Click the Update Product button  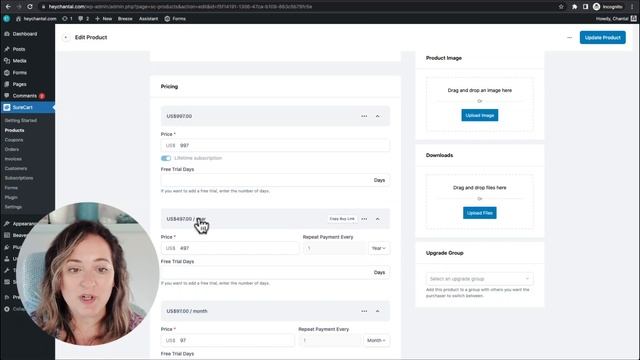(x=602, y=38)
